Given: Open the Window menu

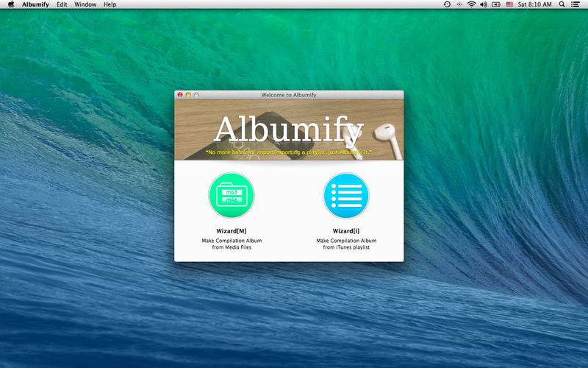Looking at the screenshot, I should tap(85, 4).
